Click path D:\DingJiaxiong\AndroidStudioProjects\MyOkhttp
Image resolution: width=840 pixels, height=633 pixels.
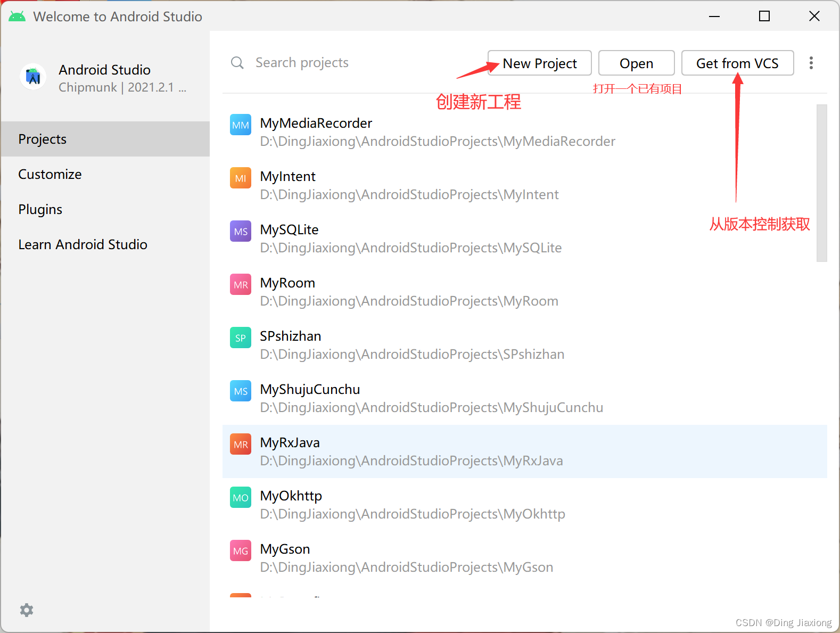413,514
